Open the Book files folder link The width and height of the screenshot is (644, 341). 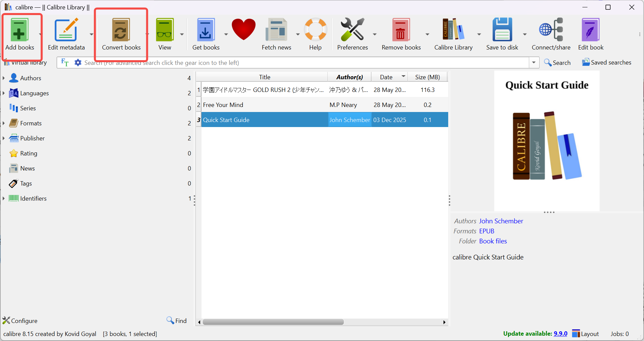point(493,241)
